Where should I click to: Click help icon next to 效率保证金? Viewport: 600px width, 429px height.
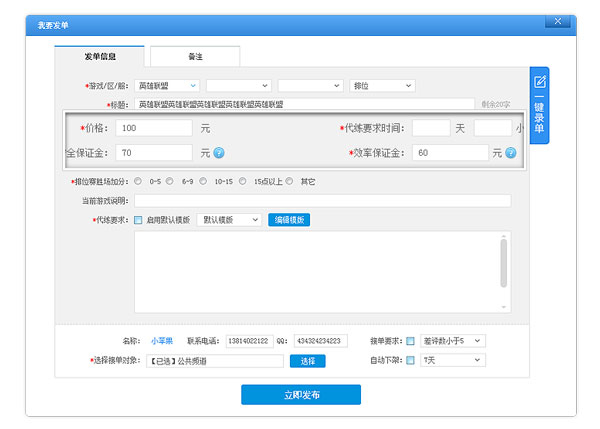point(510,153)
